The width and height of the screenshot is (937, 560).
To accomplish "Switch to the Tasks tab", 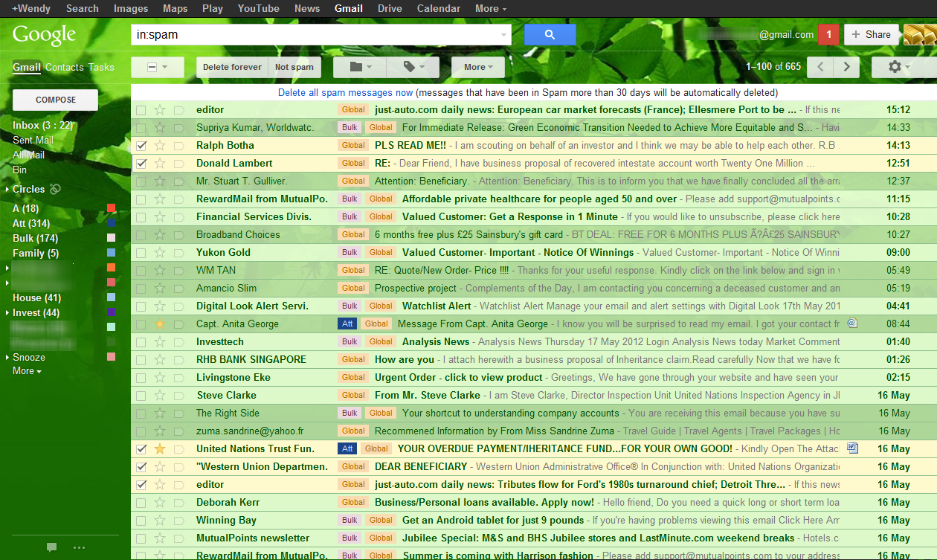I will point(101,67).
